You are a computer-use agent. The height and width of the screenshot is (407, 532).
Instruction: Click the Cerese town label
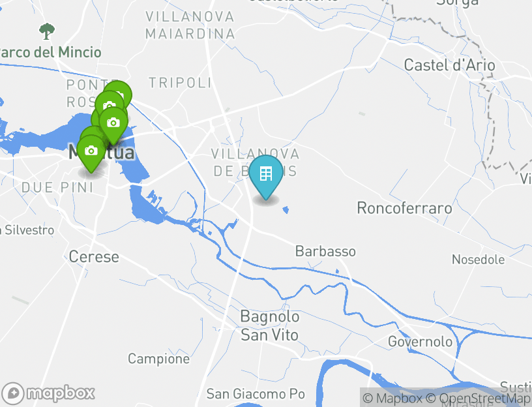click(94, 256)
